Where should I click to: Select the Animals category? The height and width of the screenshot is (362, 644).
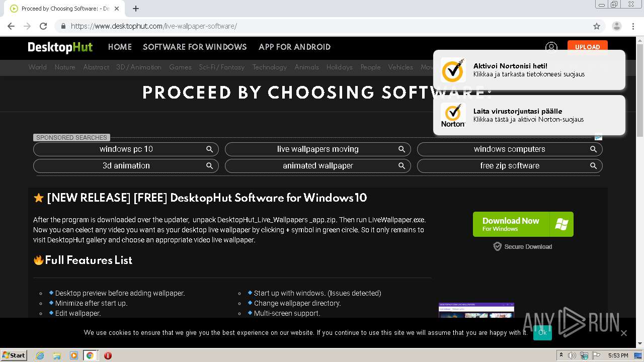pos(306,67)
